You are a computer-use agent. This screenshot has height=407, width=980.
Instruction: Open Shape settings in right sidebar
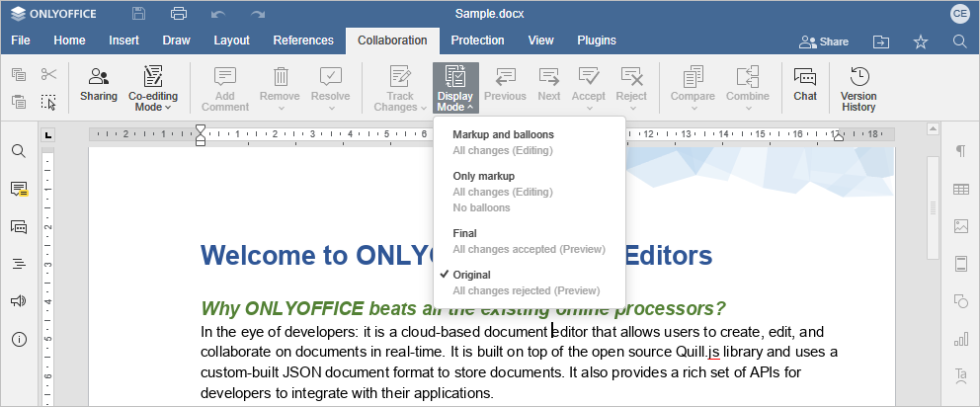point(961,301)
